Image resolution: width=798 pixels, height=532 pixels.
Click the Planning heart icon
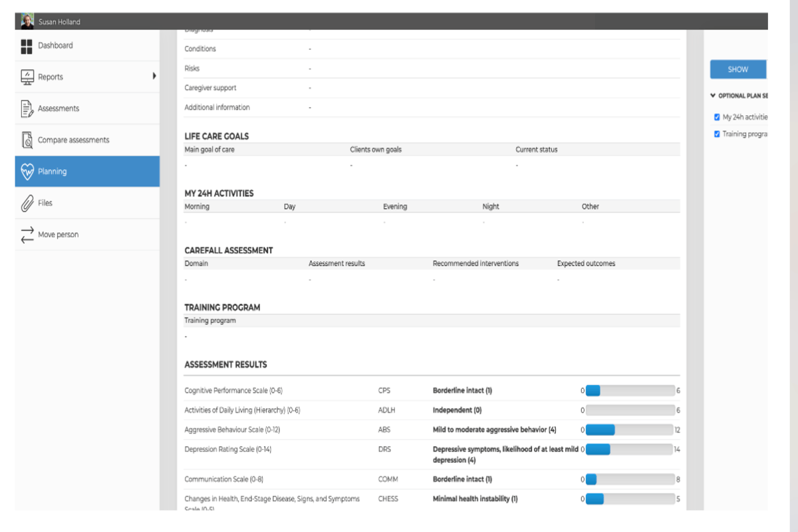click(27, 172)
